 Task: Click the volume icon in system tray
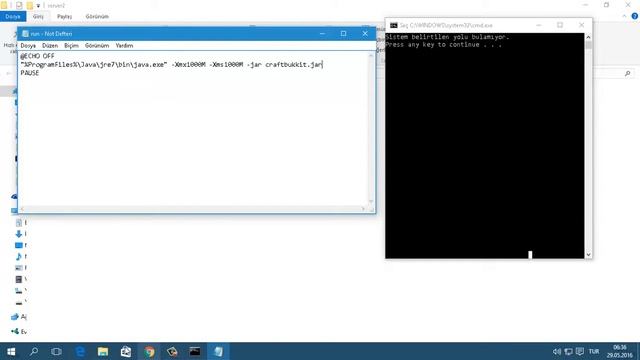click(x=556, y=351)
